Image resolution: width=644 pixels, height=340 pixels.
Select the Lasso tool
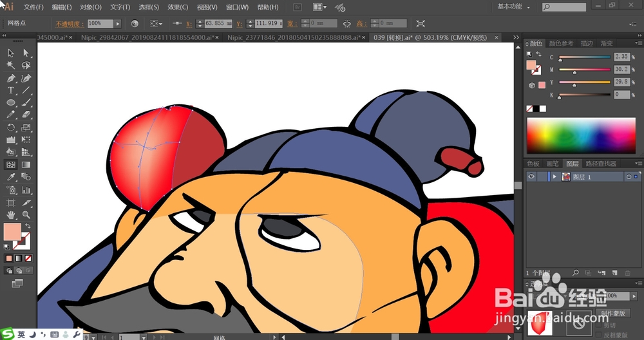click(x=26, y=65)
